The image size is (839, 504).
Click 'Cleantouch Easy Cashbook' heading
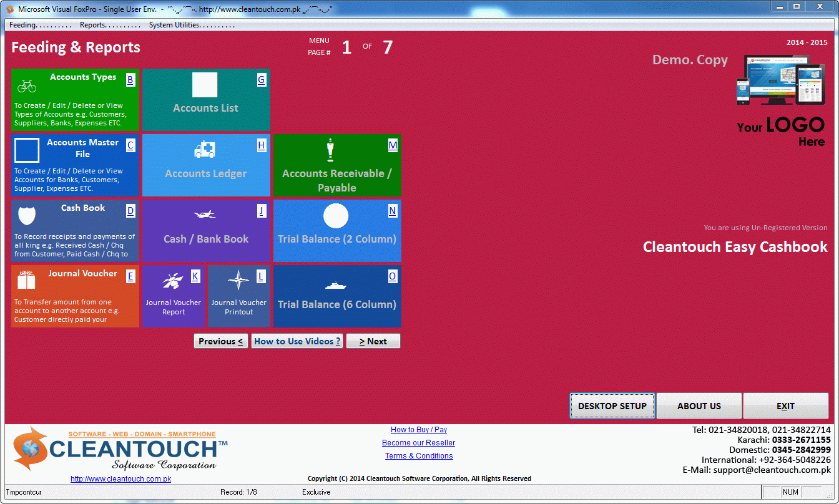735,247
